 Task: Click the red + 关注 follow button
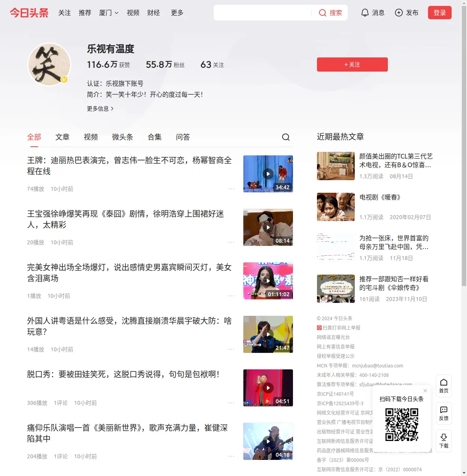[x=352, y=65]
